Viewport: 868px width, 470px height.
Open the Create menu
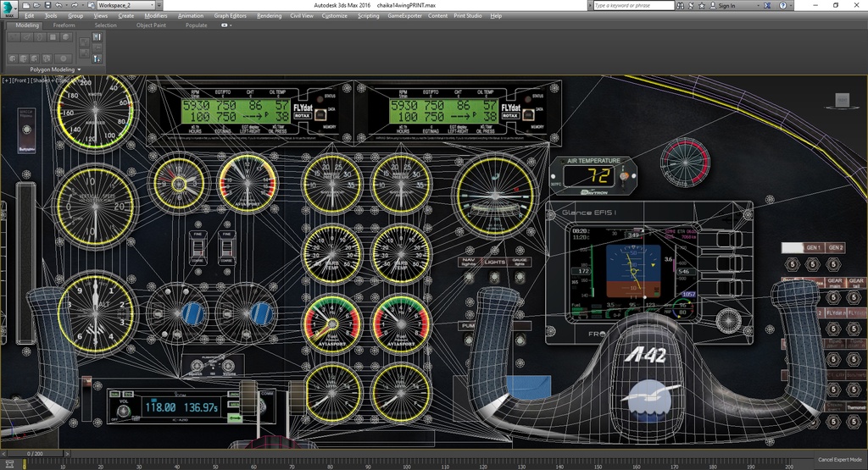click(x=125, y=16)
